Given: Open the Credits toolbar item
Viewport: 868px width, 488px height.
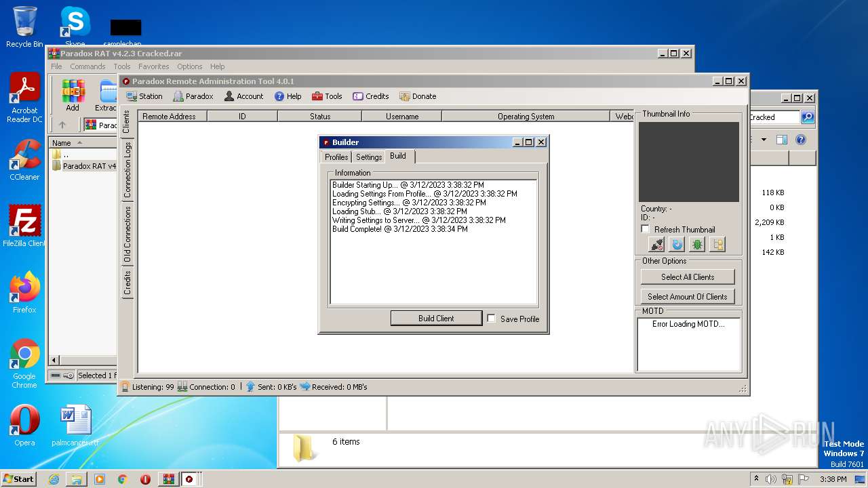Looking at the screenshot, I should pyautogui.click(x=370, y=96).
